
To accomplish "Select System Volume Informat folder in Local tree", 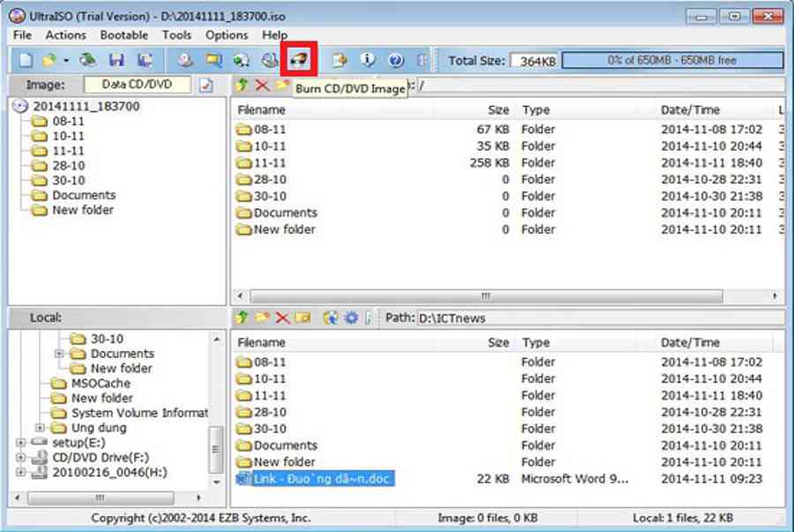I will point(139,413).
